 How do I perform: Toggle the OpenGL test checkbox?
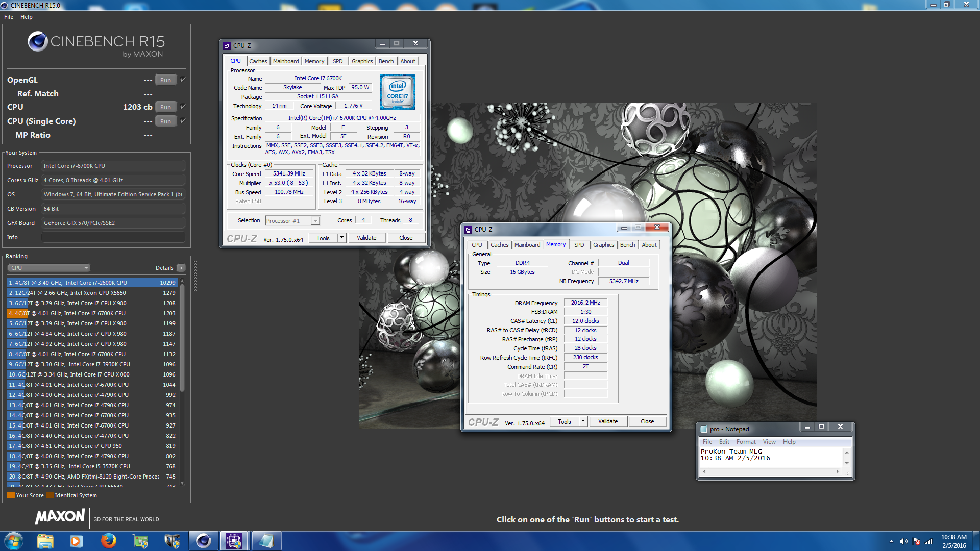(183, 80)
